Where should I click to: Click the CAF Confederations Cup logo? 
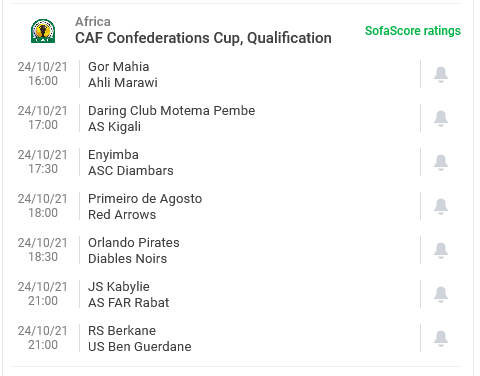pyautogui.click(x=43, y=31)
